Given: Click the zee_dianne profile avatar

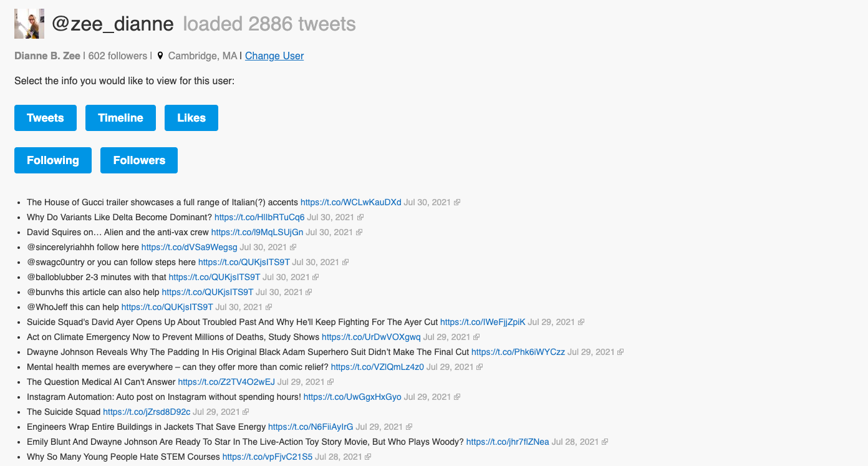Looking at the screenshot, I should pos(29,24).
